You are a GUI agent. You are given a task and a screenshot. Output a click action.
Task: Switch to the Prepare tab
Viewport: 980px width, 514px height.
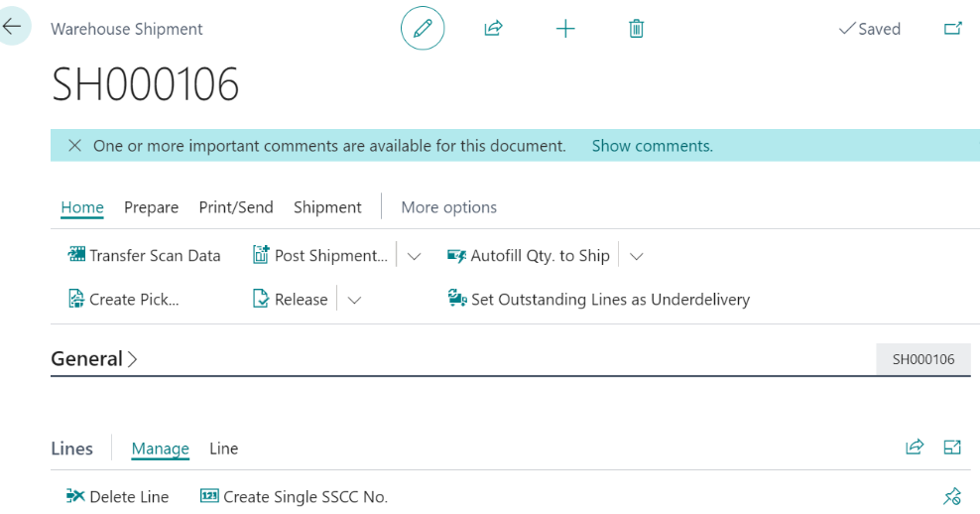pos(151,207)
